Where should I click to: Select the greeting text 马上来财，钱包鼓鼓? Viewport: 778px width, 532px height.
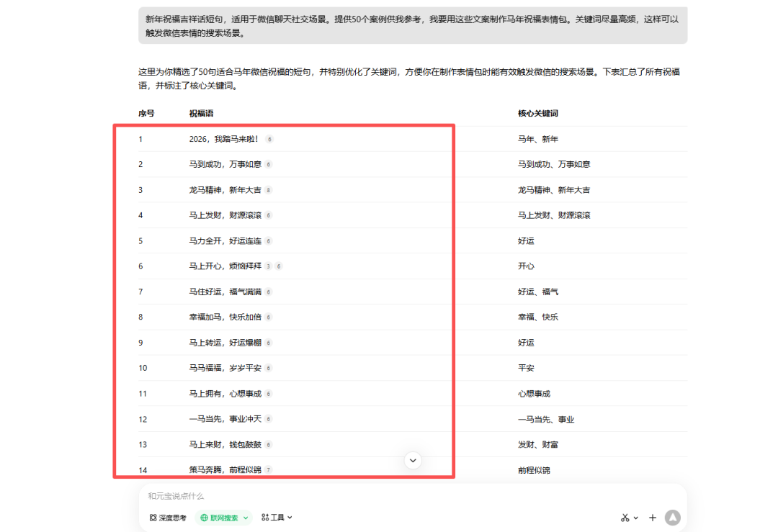point(225,445)
